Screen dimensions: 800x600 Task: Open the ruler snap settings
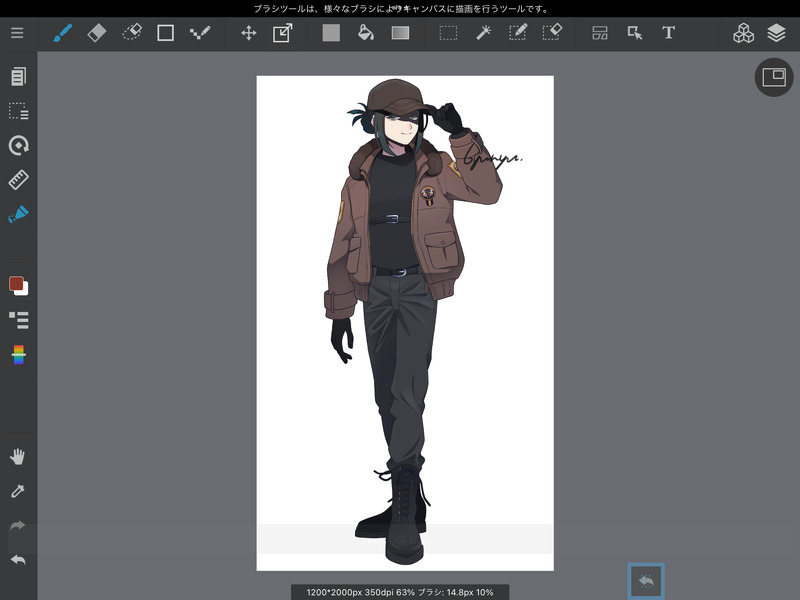[18, 180]
